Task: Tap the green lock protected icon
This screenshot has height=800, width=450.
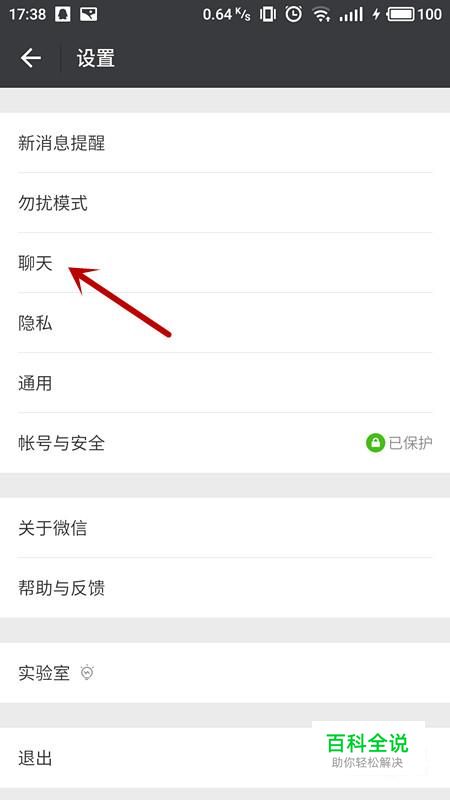Action: [375, 443]
